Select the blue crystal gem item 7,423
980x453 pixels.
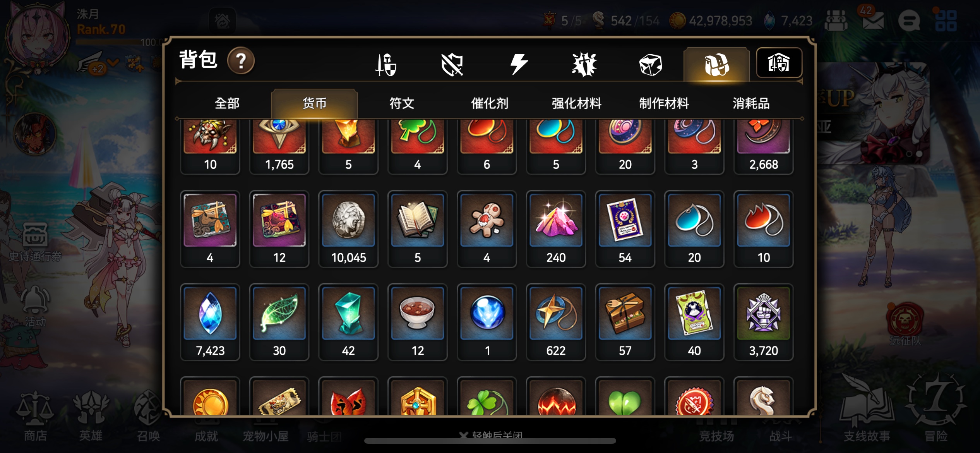click(x=210, y=322)
